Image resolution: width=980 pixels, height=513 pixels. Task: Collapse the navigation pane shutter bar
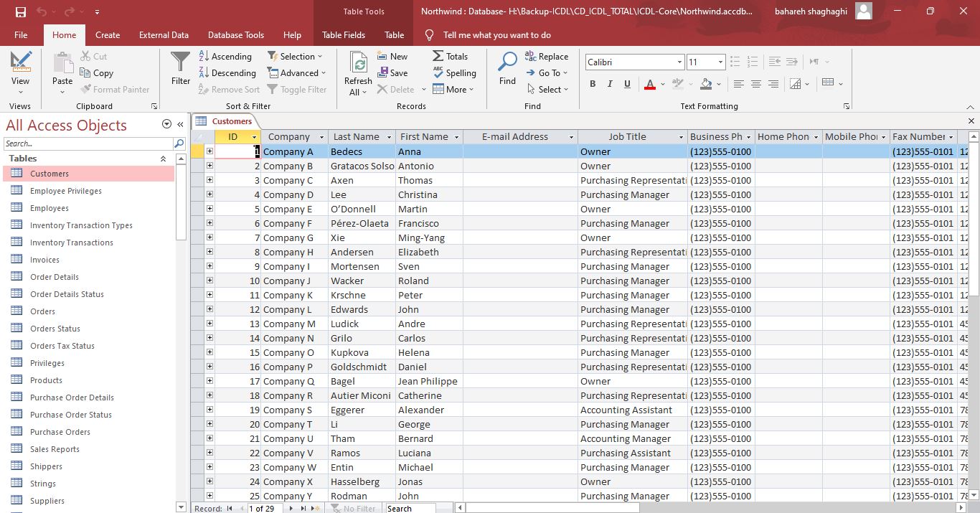click(x=180, y=124)
